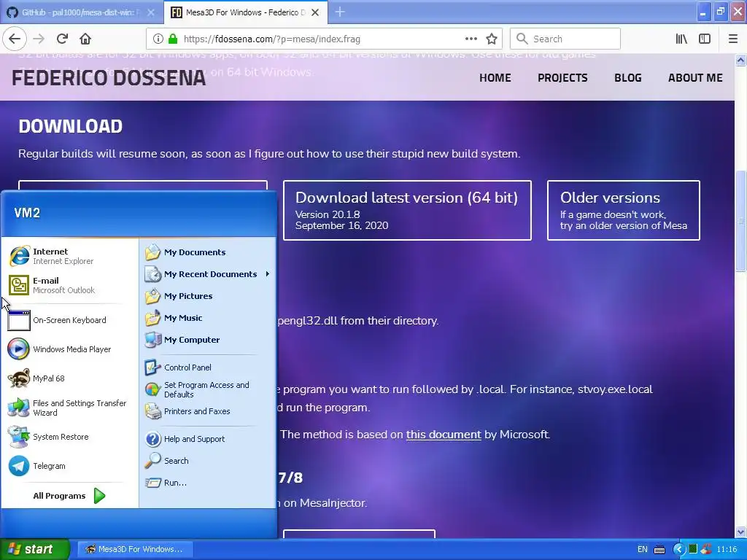Launch On-Screen Keyboard
Screen dimensions: 747x560
[x=69, y=320]
